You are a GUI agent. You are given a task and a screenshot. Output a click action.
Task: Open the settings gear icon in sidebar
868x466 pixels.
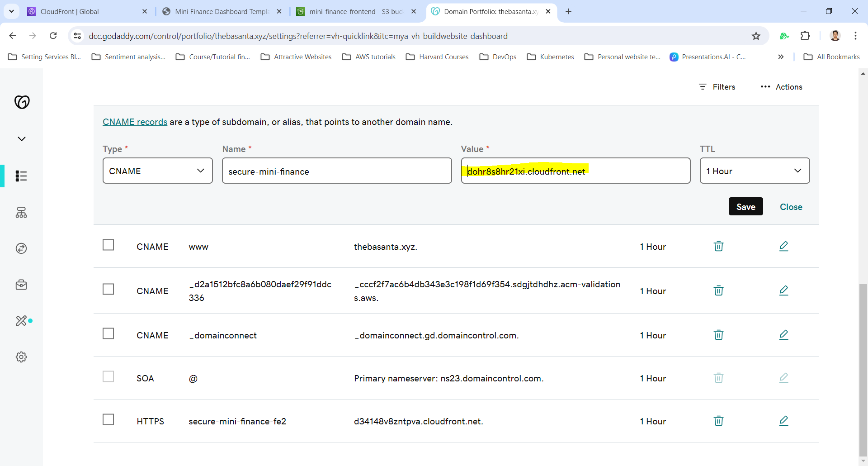coord(21,357)
